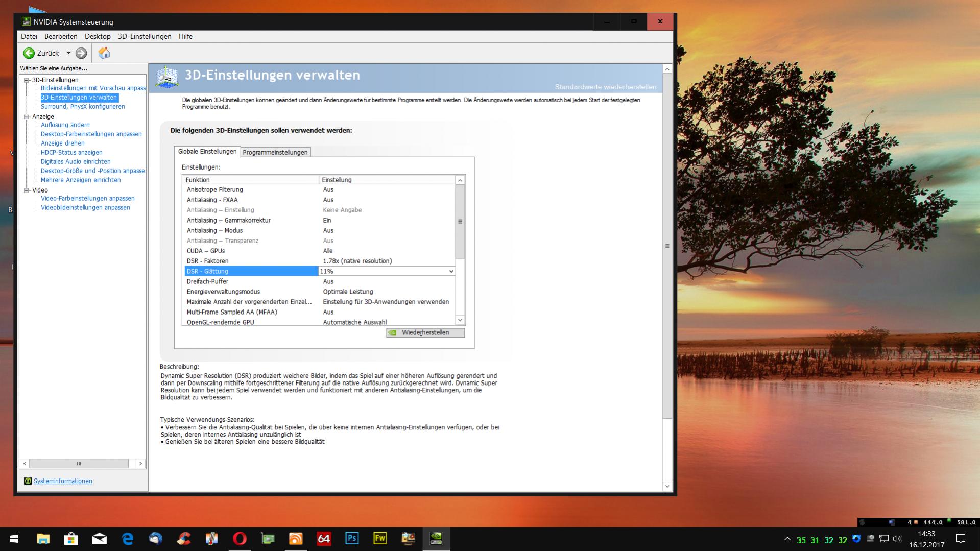Select the CUDA – GPUs setting row
The image size is (980, 551).
[x=319, y=251]
